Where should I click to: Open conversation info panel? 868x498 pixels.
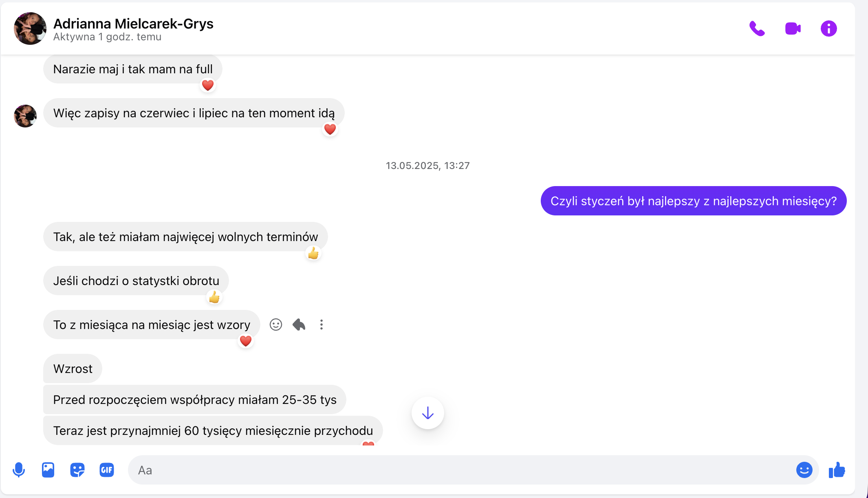tap(828, 29)
